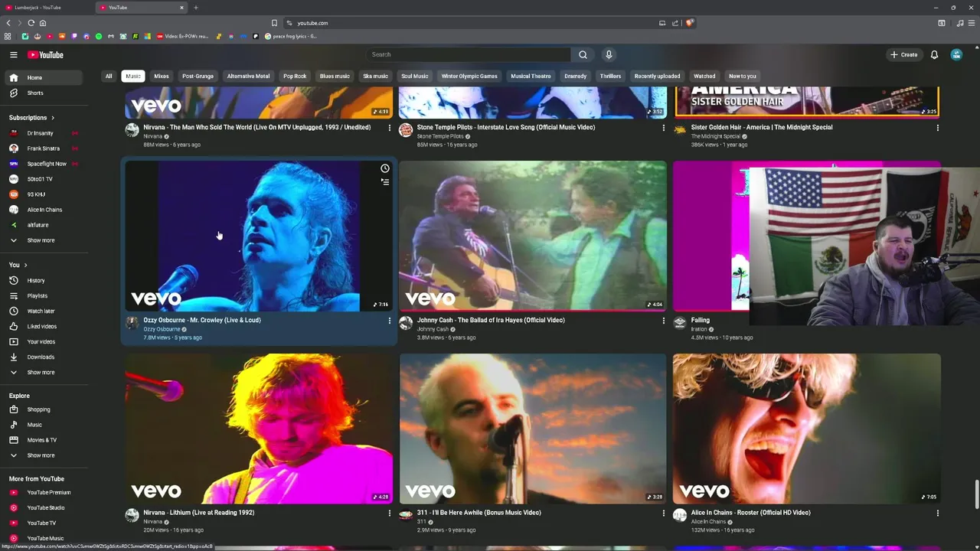This screenshot has height=551, width=980.
Task: Play Alice In Chains Rooster thumbnail
Action: point(807,429)
